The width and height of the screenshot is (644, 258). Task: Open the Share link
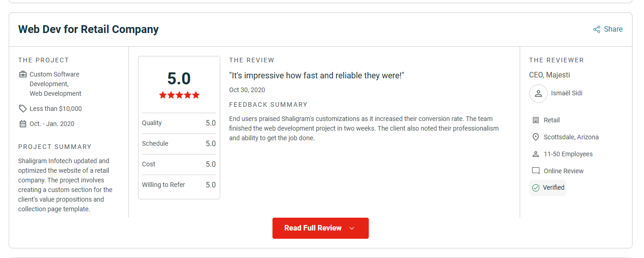tap(613, 29)
